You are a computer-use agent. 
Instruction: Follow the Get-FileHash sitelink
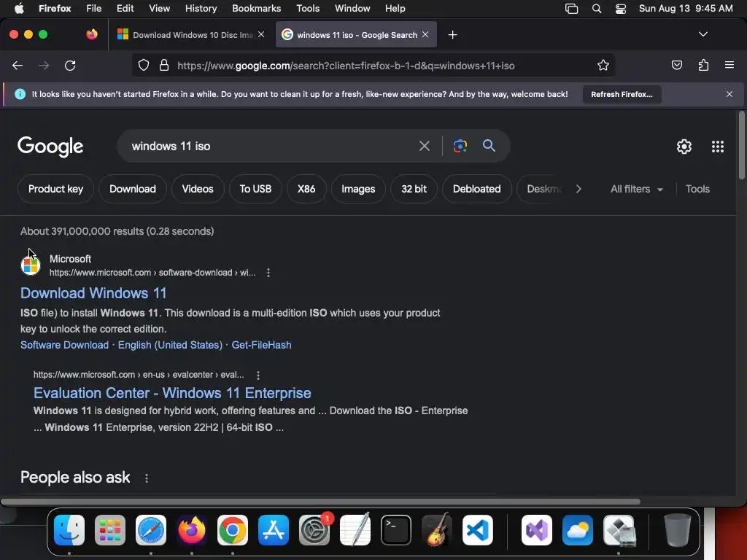261,345
